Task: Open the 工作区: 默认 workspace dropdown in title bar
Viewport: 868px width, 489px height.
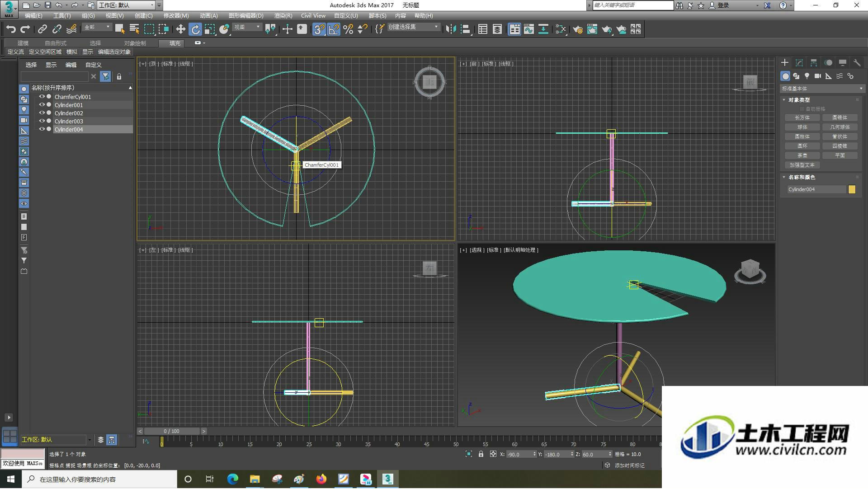Action: (x=126, y=5)
